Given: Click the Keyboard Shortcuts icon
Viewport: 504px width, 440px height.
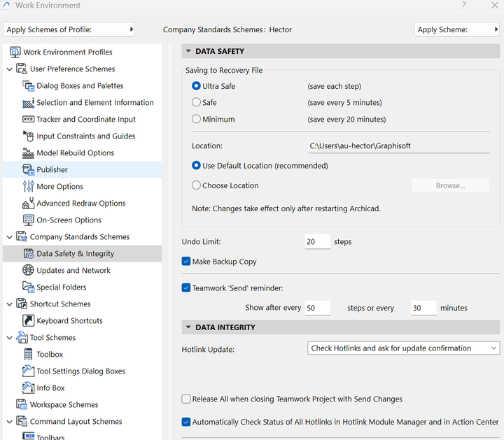Looking at the screenshot, I should (29, 321).
